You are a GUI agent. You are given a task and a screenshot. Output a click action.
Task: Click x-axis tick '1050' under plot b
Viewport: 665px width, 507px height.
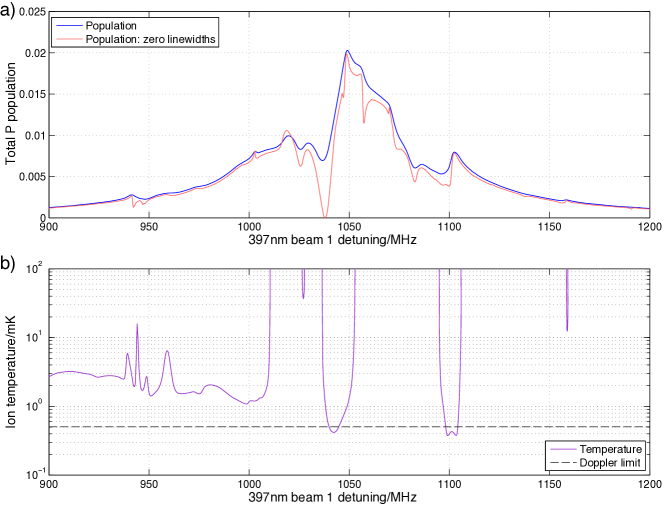coord(349,485)
